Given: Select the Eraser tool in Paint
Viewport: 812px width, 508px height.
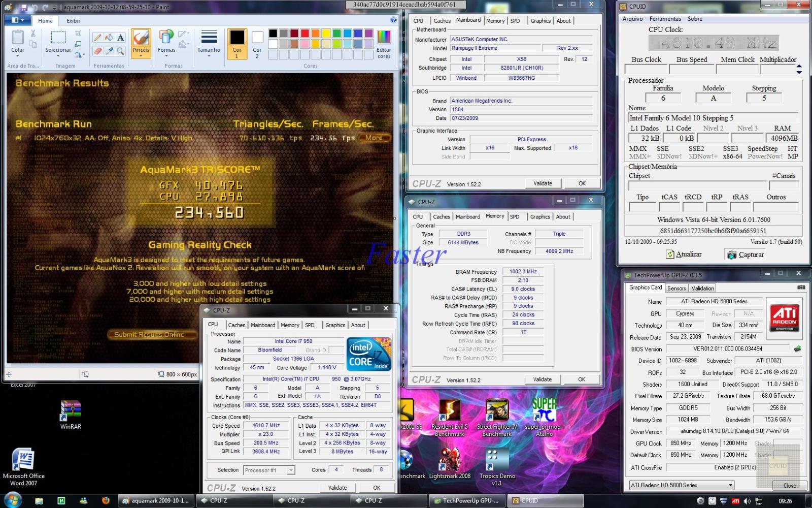Looking at the screenshot, I should coord(97,51).
